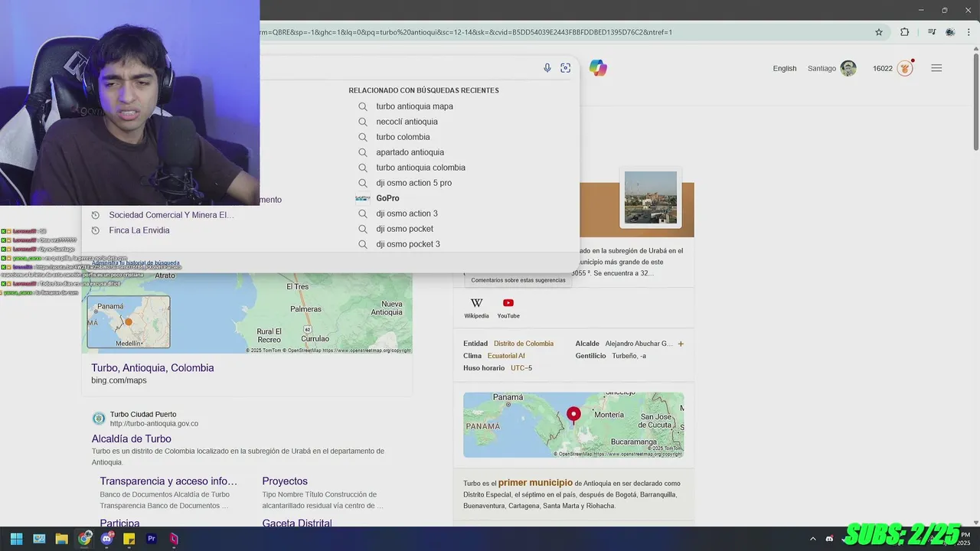Select suggestion 'turbo antioquia colombia'
Screen dimensions: 980x551
(x=420, y=168)
